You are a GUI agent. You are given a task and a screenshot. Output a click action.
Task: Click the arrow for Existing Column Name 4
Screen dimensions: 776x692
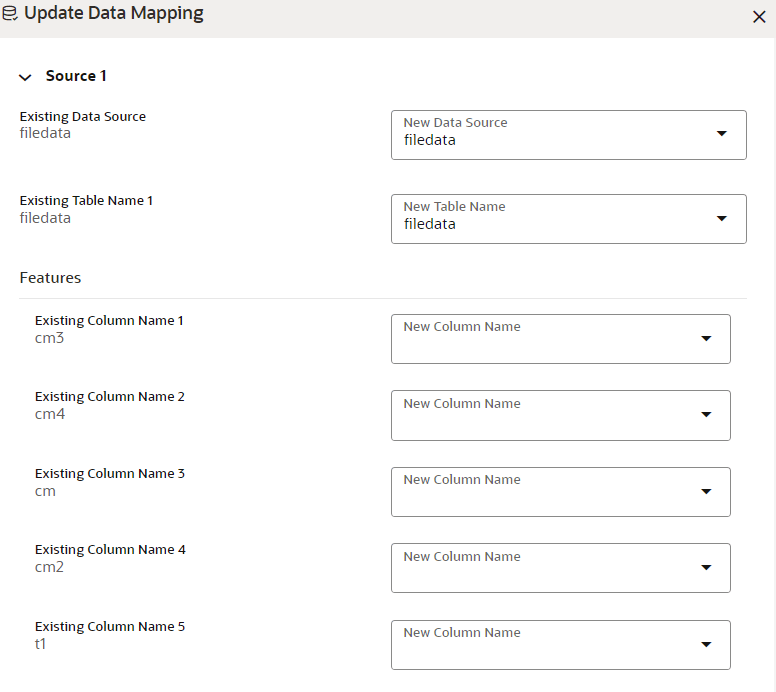tap(706, 568)
